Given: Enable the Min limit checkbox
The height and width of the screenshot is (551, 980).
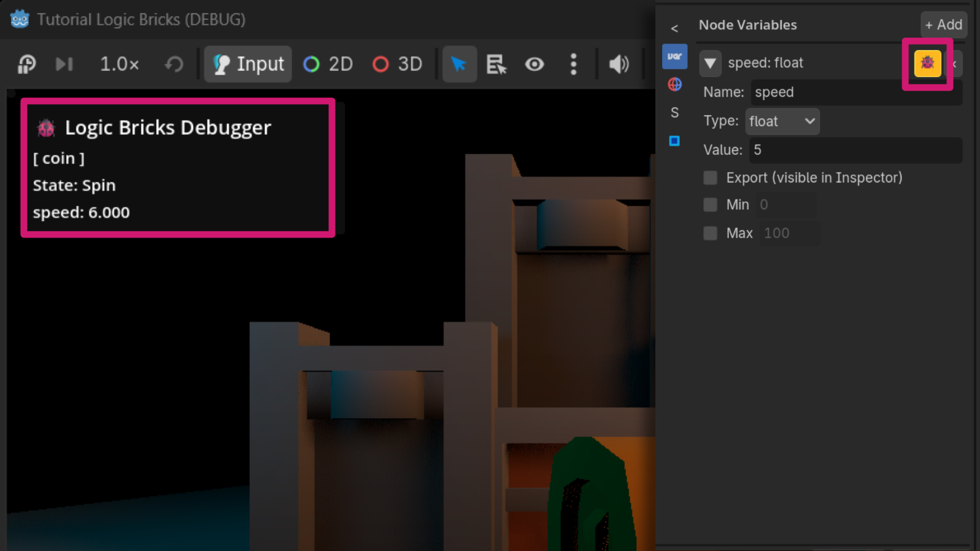Looking at the screenshot, I should (x=710, y=204).
